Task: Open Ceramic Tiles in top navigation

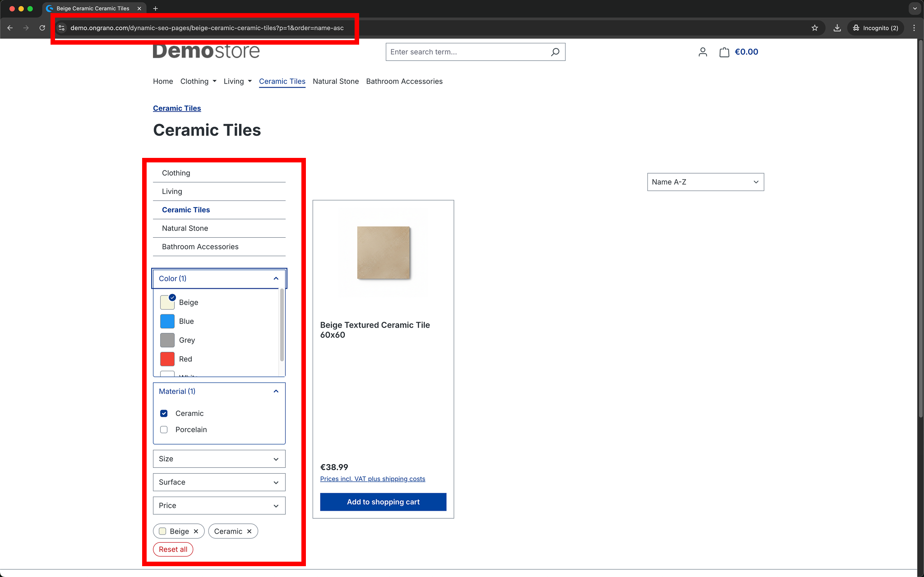Action: click(282, 81)
